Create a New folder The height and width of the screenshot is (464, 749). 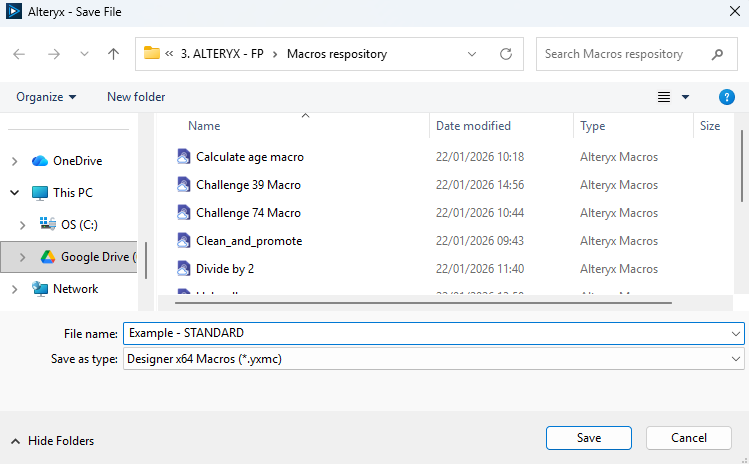pos(136,97)
